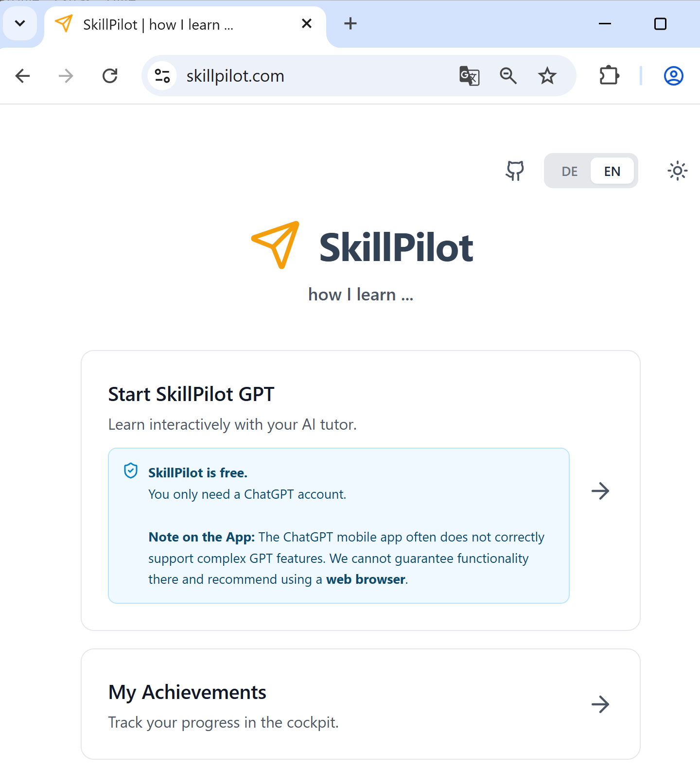
Task: Toggle the light/dark theme sun icon
Action: point(677,171)
